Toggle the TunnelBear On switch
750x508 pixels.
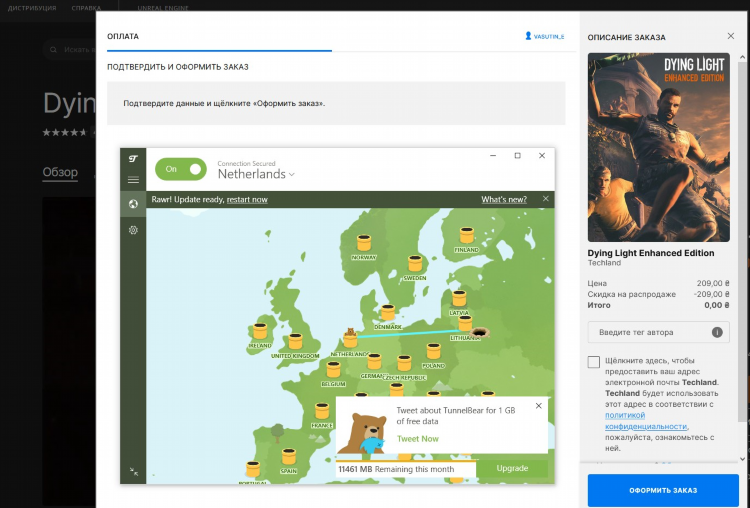click(181, 169)
